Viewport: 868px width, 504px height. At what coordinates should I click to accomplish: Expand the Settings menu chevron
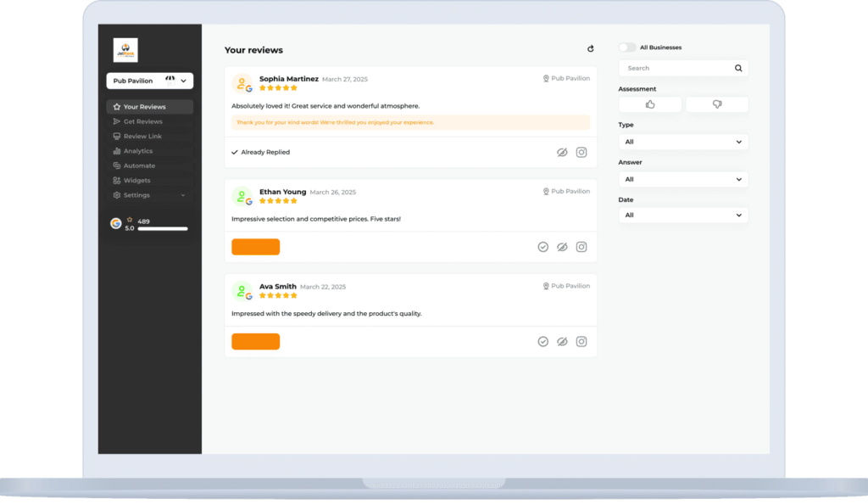[183, 195]
